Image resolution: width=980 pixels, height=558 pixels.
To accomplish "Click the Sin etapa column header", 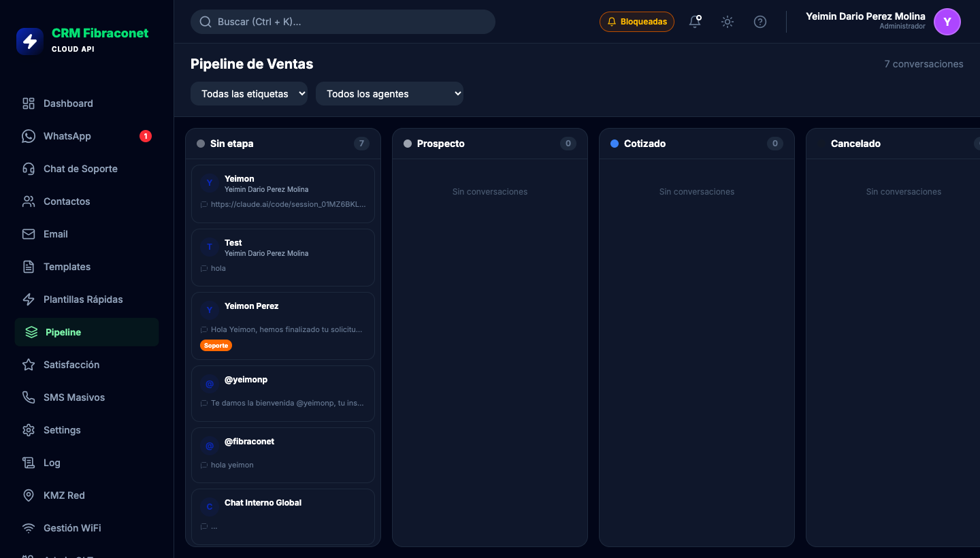I will tap(283, 144).
